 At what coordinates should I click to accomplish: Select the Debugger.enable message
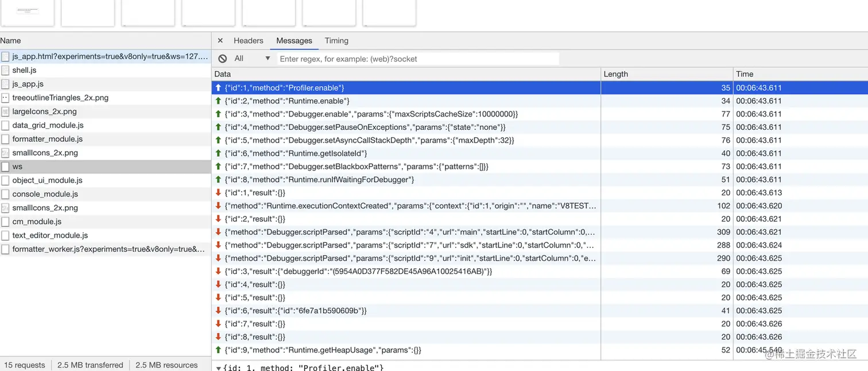[x=540, y=114]
